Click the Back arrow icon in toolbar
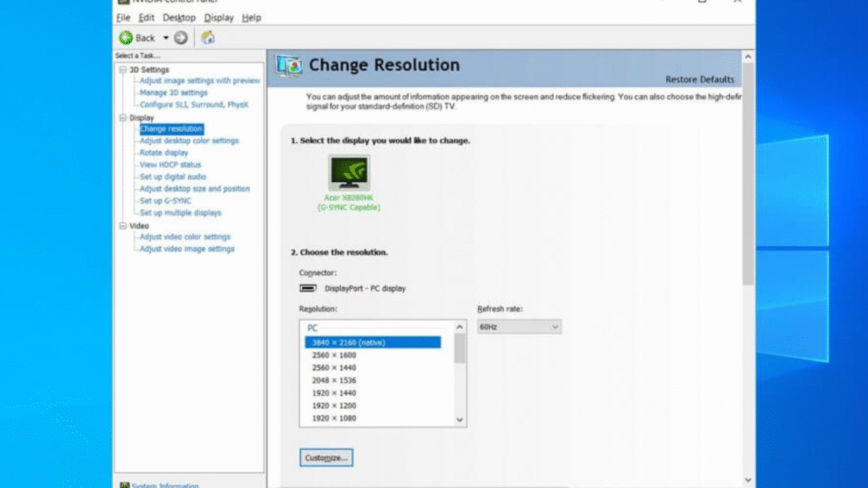The height and width of the screenshot is (488, 868). tap(126, 38)
